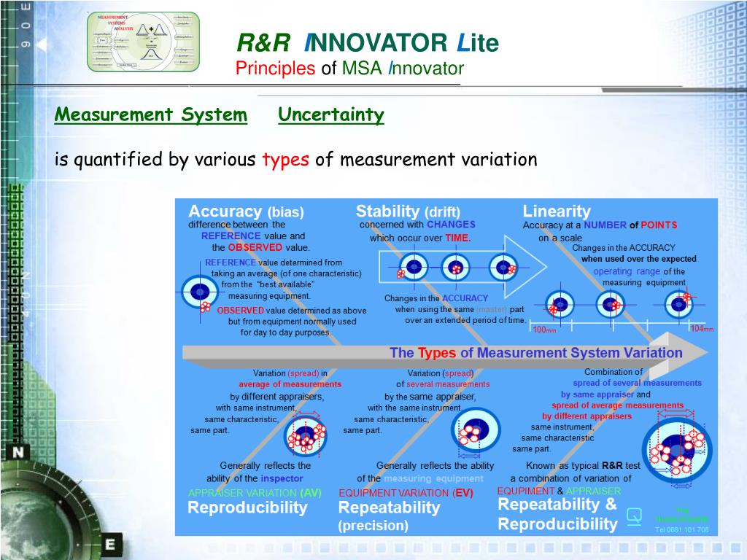Click the middle Linearity target on the scale
The image size is (747, 560).
point(611,304)
